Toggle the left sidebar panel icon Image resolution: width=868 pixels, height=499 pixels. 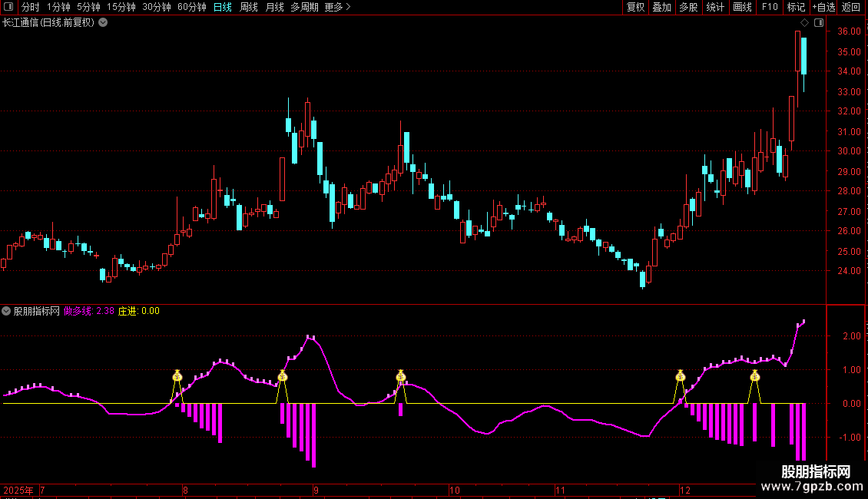9,8
